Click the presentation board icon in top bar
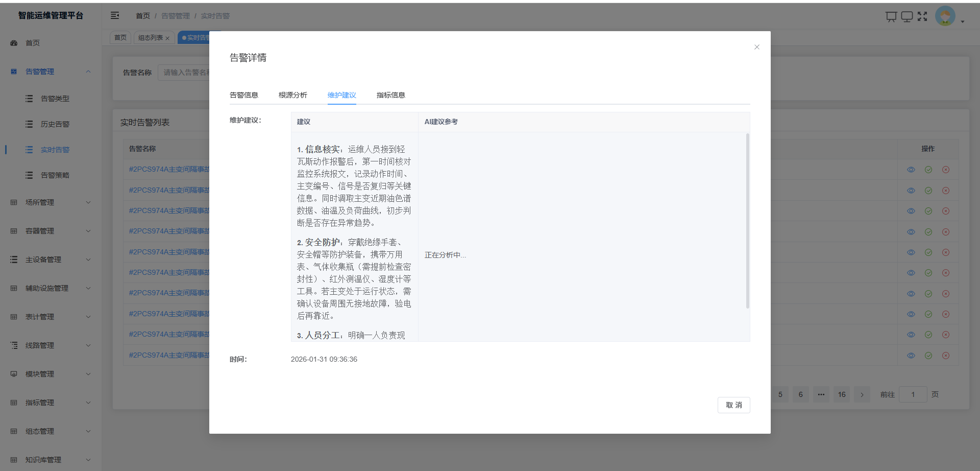Screen dimensions: 980x471 click(891, 16)
